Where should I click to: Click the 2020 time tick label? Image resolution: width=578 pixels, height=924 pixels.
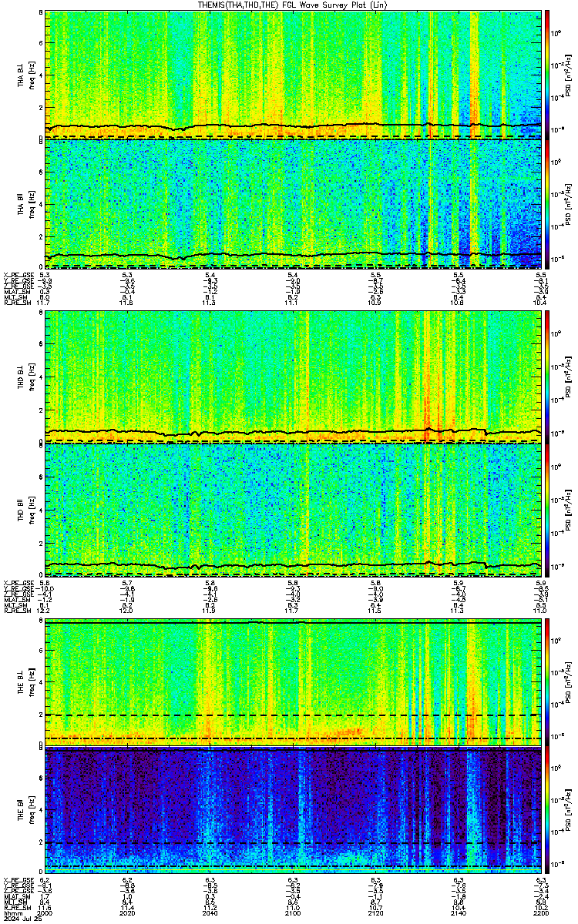pyautogui.click(x=128, y=912)
